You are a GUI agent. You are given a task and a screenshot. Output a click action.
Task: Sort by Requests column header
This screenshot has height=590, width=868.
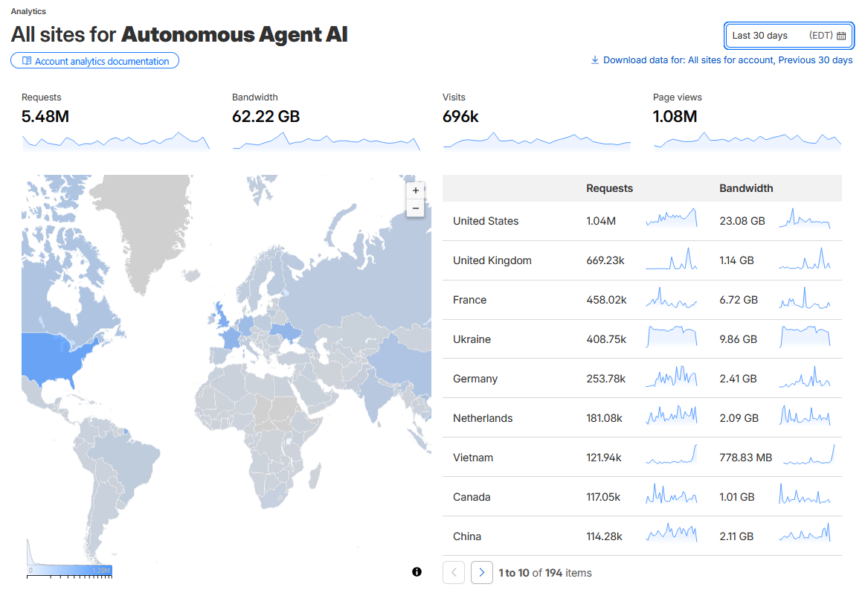(609, 188)
